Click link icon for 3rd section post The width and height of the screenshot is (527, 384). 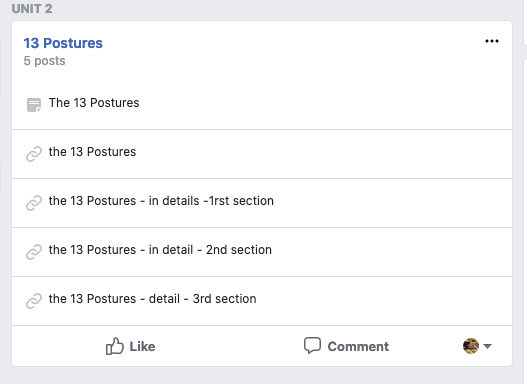(34, 301)
